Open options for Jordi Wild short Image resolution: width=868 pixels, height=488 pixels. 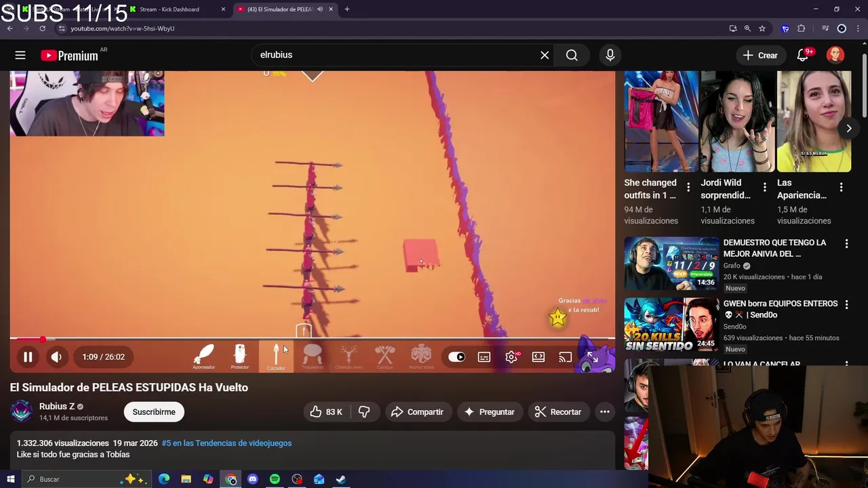[765, 187]
